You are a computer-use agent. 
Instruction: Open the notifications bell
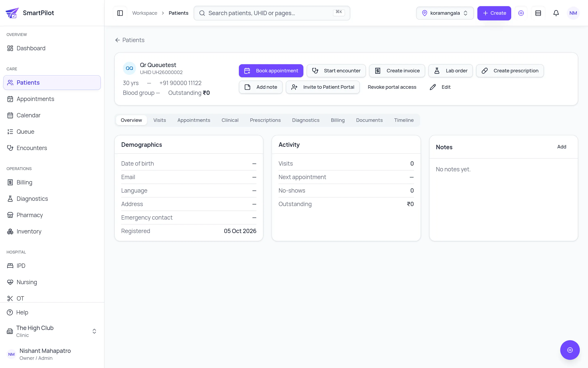[x=556, y=13]
